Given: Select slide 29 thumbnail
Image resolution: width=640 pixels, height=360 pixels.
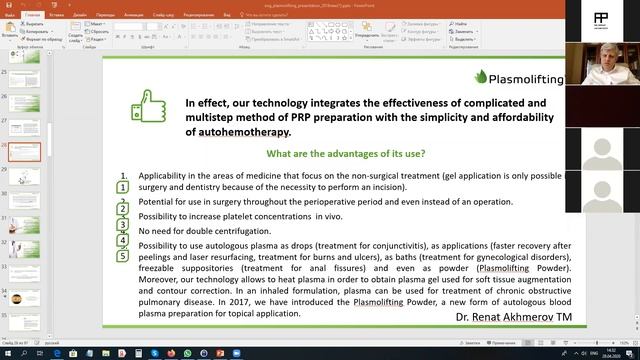Looking at the screenshot, I should pos(24,177).
